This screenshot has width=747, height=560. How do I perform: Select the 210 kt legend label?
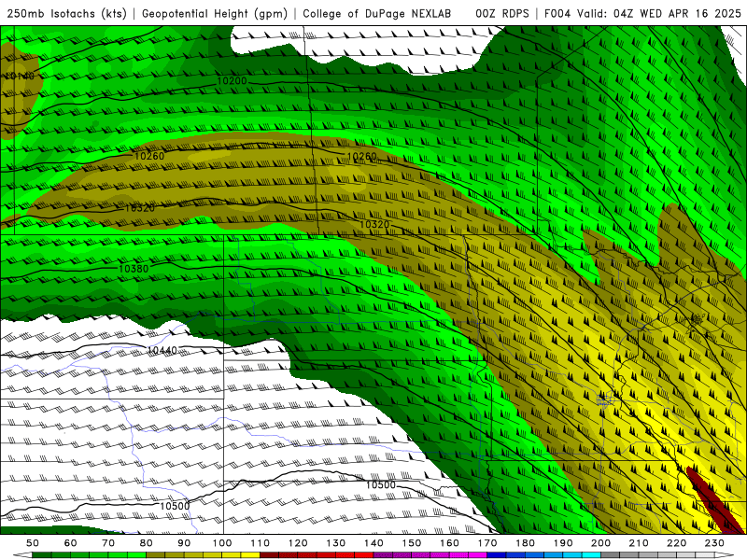coord(639,543)
